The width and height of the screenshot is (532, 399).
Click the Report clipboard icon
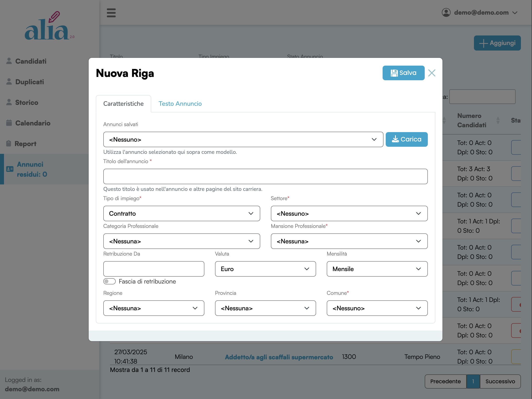9,143
